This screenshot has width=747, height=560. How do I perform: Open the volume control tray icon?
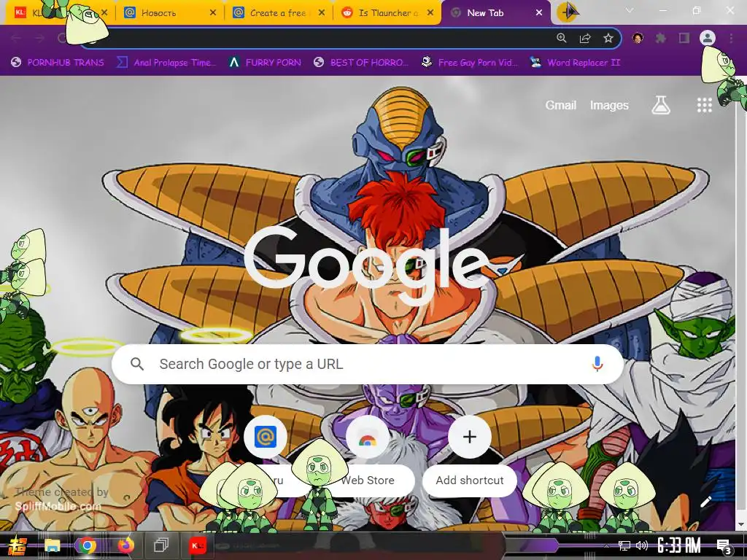coord(642,545)
